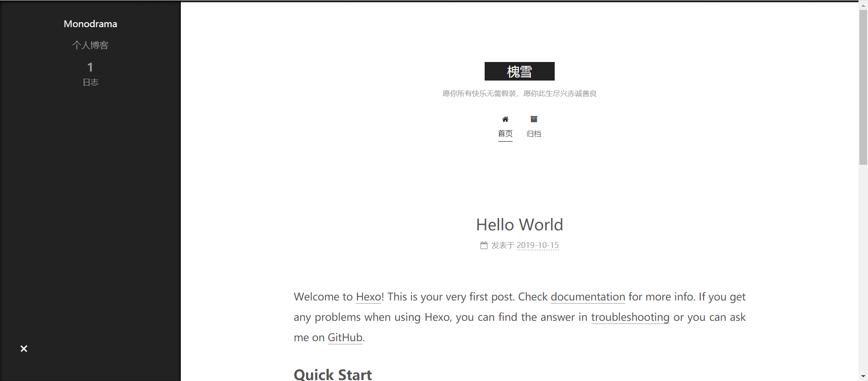This screenshot has width=868, height=381.
Task: Open the GitHub link
Action: tap(345, 338)
